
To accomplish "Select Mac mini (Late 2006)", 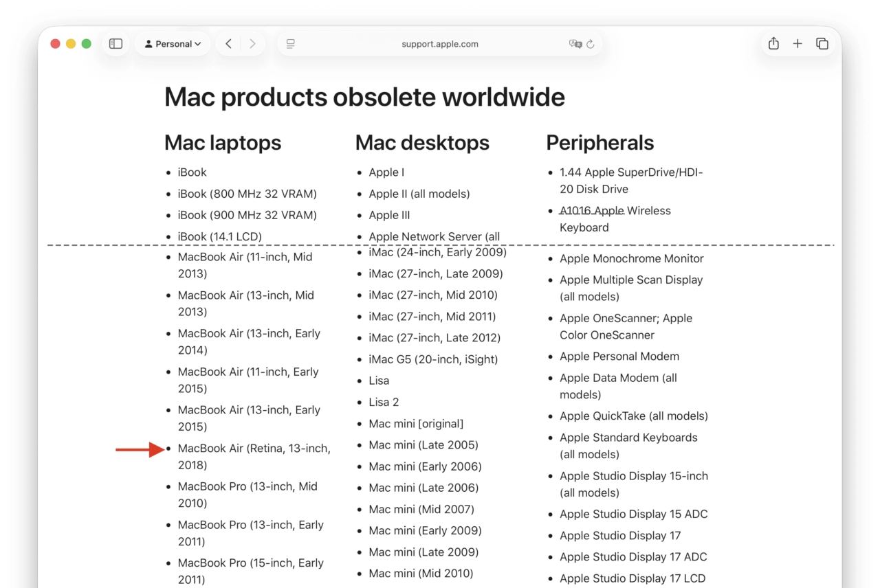I will tap(423, 488).
